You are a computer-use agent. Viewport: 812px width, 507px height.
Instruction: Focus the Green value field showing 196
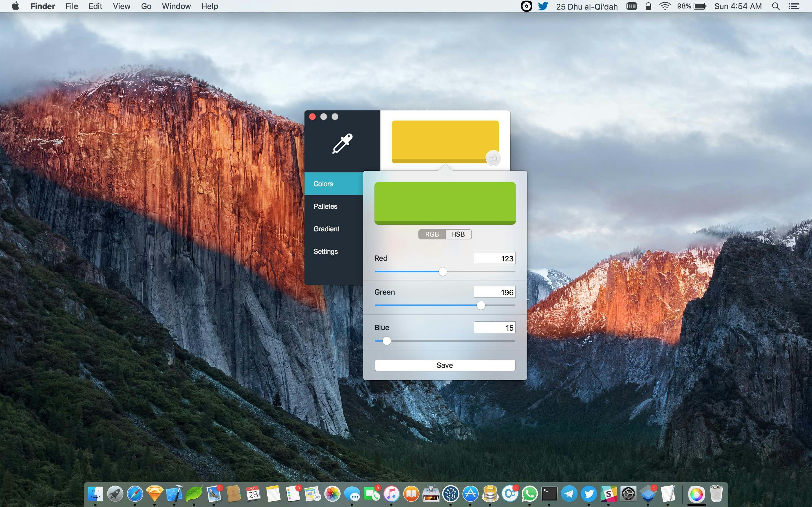(x=494, y=292)
